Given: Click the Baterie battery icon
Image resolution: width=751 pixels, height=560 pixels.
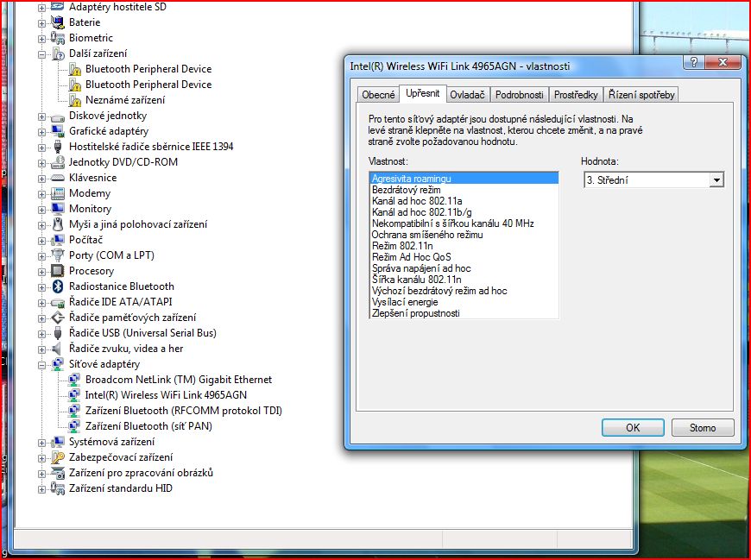Looking at the screenshot, I should [x=58, y=22].
